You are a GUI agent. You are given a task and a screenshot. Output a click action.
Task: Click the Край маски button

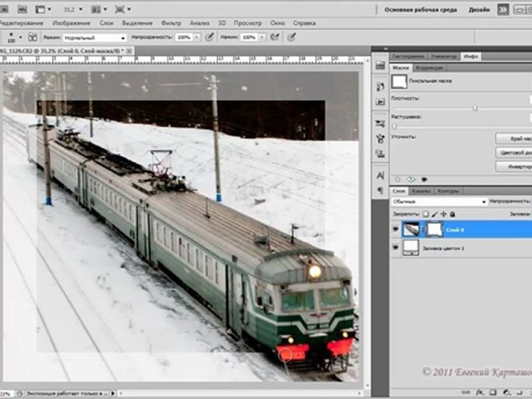click(514, 139)
